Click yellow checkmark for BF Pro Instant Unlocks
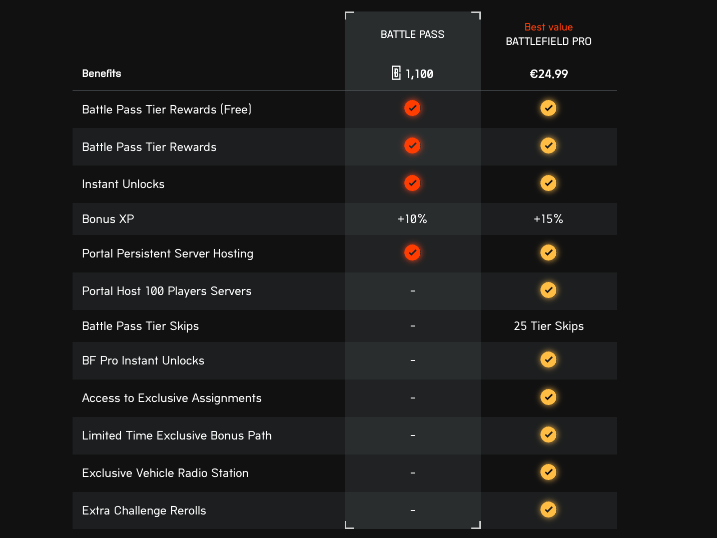Image resolution: width=717 pixels, height=538 pixels. pyautogui.click(x=548, y=359)
